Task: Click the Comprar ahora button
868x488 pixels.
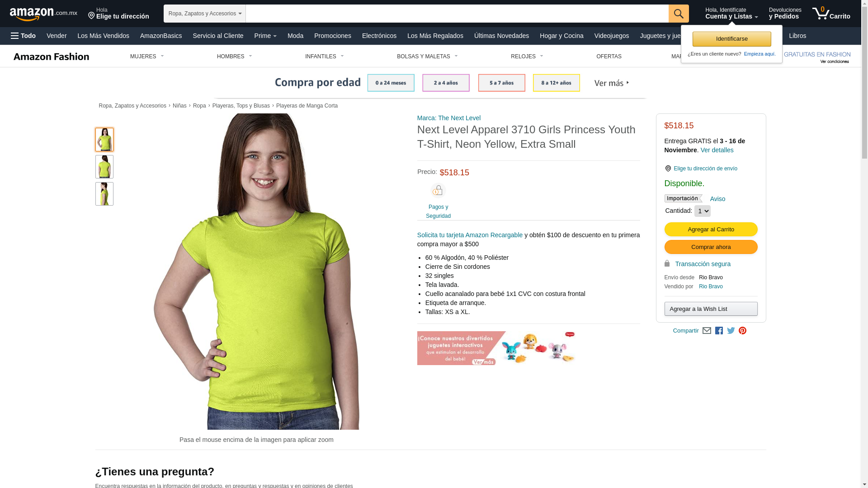Action: 711,247
